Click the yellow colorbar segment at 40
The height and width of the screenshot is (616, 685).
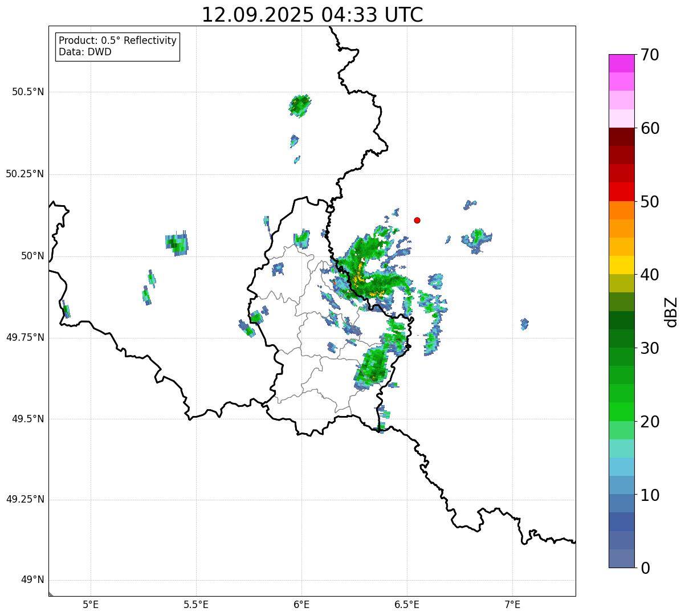click(x=621, y=265)
